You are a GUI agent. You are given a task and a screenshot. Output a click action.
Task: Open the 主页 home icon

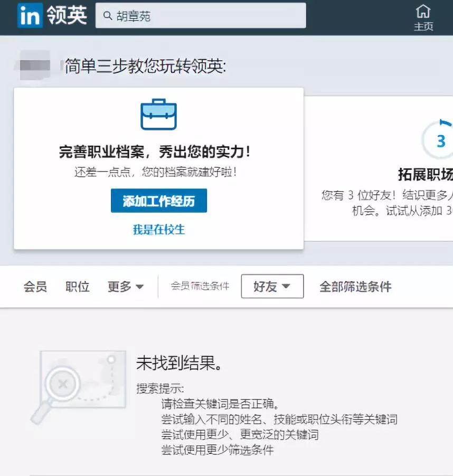click(x=423, y=17)
